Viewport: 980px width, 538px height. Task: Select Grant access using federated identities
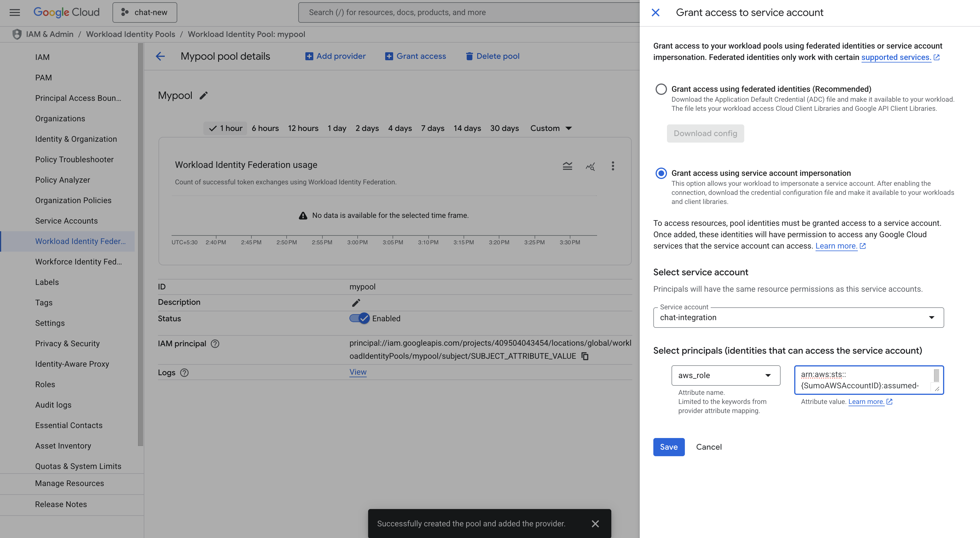pyautogui.click(x=661, y=89)
